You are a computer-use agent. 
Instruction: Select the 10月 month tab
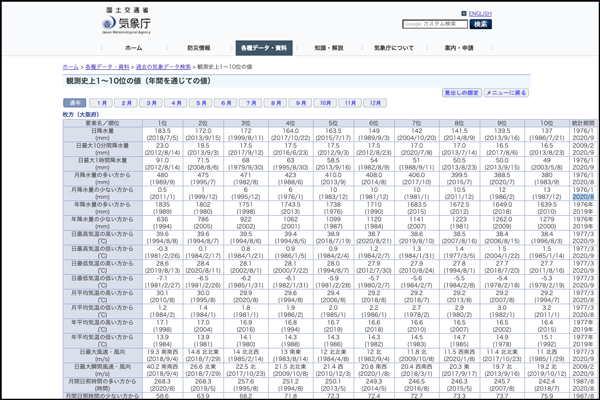pos(326,103)
